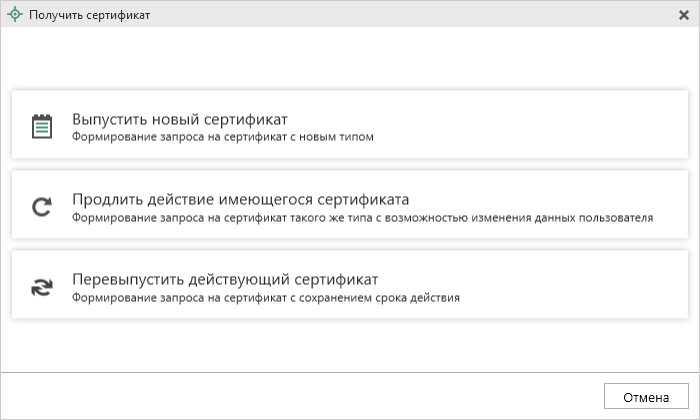
Task: Click the notepad icon for issuing new certificate
Action: (x=41, y=127)
